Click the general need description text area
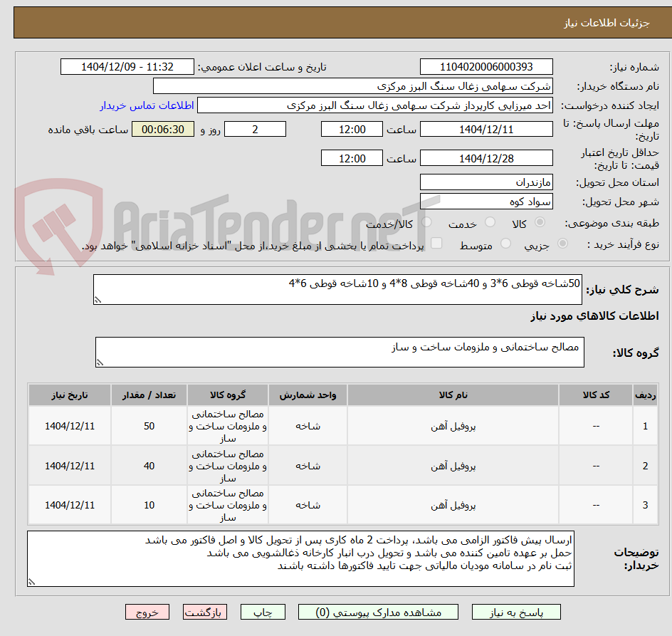The image size is (672, 636). (x=337, y=290)
